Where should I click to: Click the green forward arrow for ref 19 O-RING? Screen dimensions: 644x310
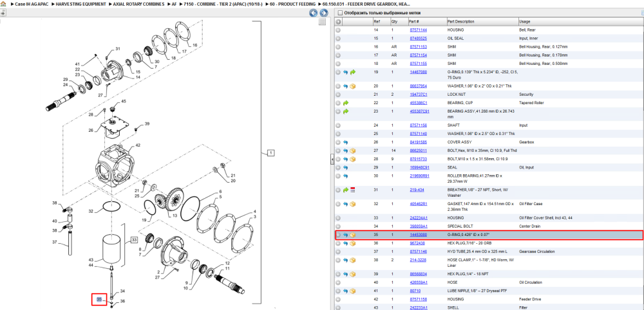point(352,72)
